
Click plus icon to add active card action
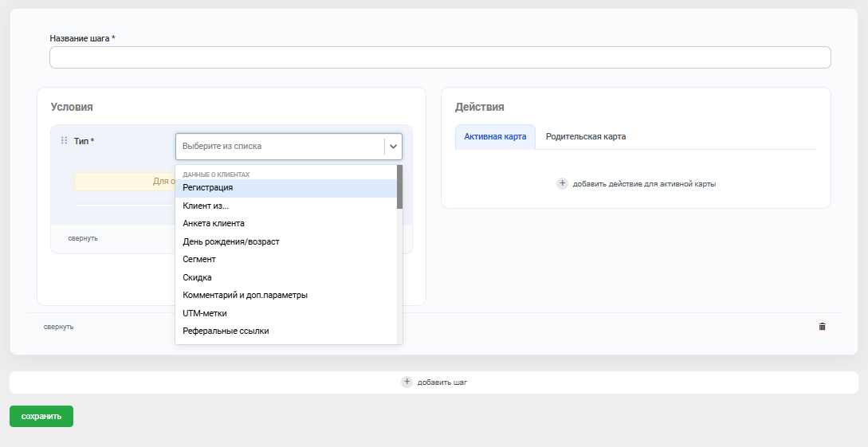pos(562,184)
